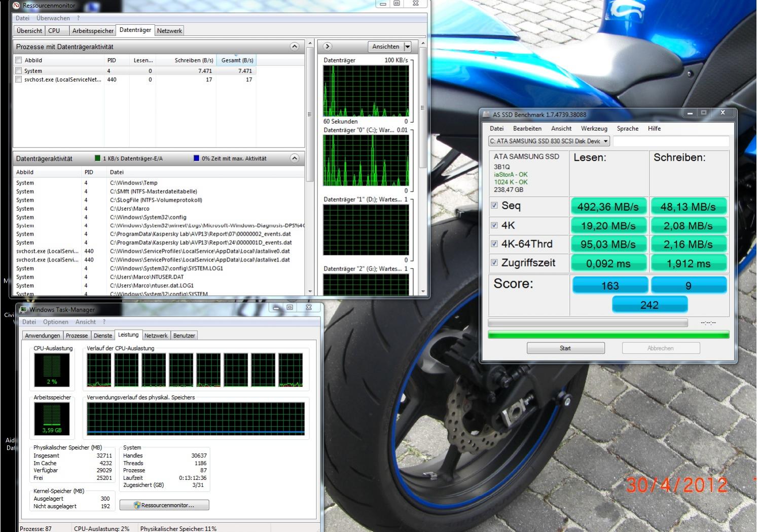Uncheck the Seq benchmark checkbox
Image resolution: width=758 pixels, height=532 pixels.
point(494,206)
